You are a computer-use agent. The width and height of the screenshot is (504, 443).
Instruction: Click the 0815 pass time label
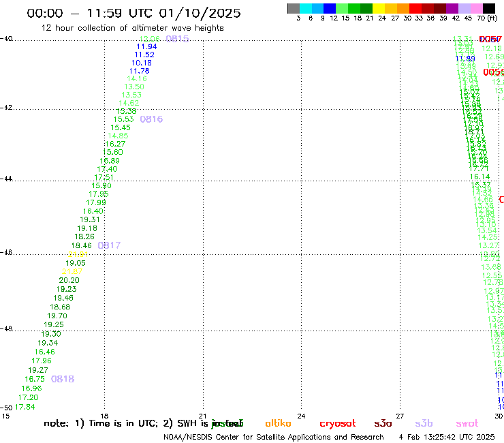[x=178, y=39]
